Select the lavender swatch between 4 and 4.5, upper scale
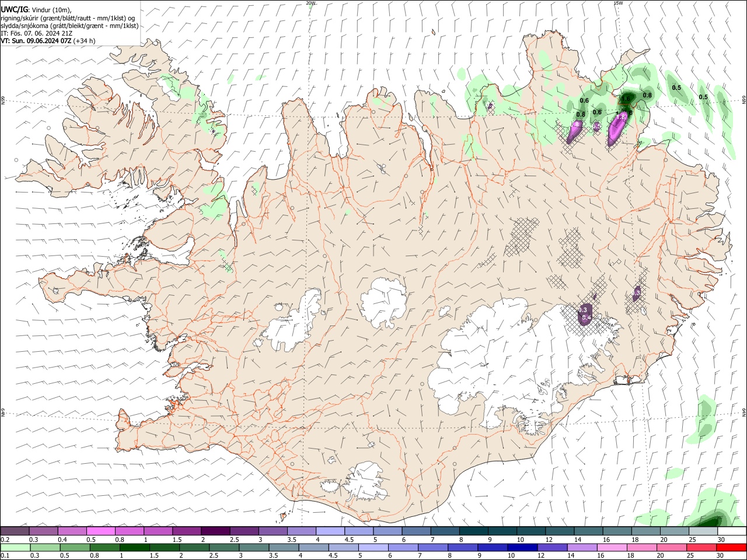Viewport: 747px width, 560px height. coord(329,531)
